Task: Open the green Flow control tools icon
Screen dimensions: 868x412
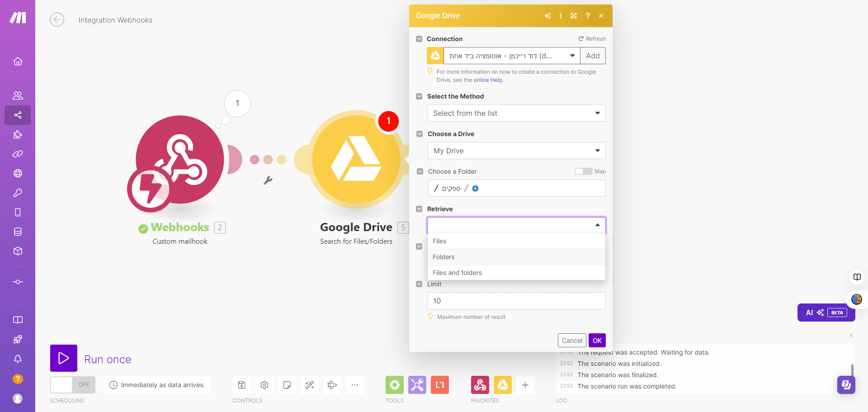Action: [395, 385]
